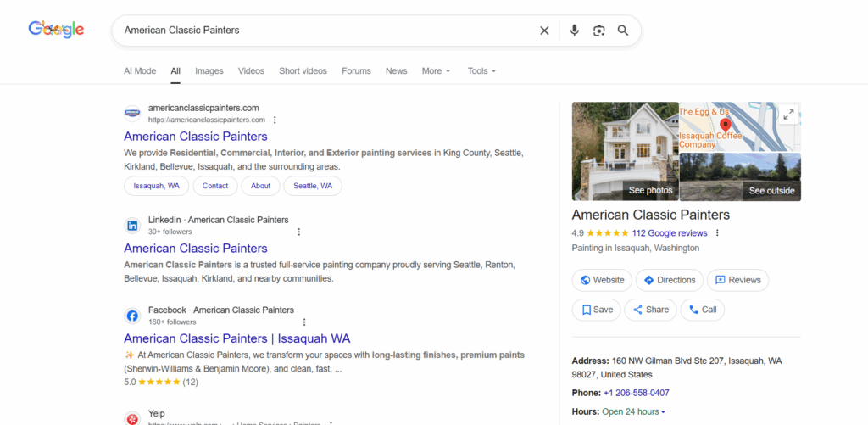This screenshot has height=425, width=868.
Task: Click into the search input field
Action: tap(322, 31)
